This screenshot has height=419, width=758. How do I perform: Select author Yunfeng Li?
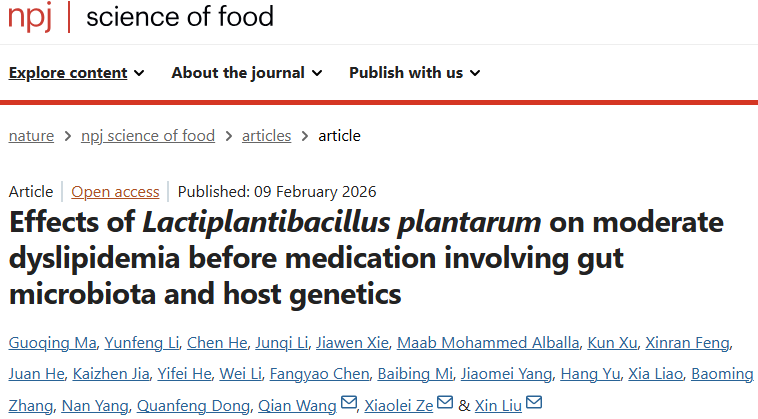point(140,344)
